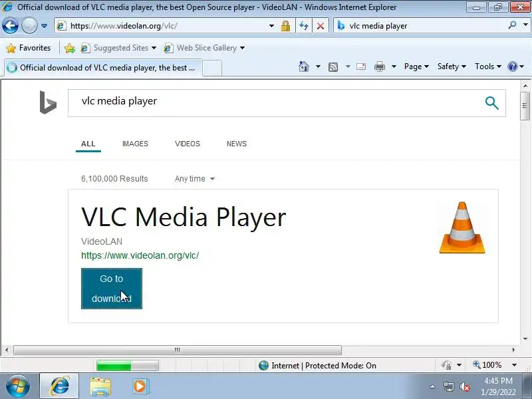Click the greyed Forward arrow button
The width and height of the screenshot is (532, 399).
pos(29,25)
